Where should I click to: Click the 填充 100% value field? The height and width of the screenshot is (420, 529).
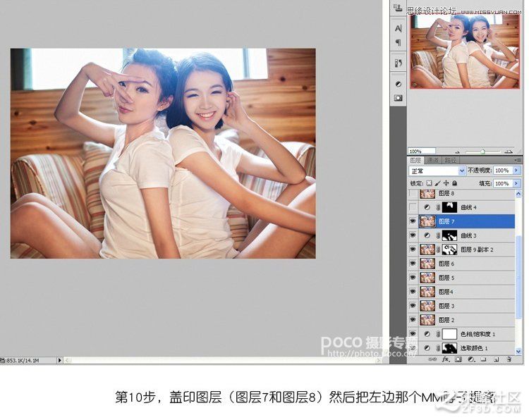point(503,183)
